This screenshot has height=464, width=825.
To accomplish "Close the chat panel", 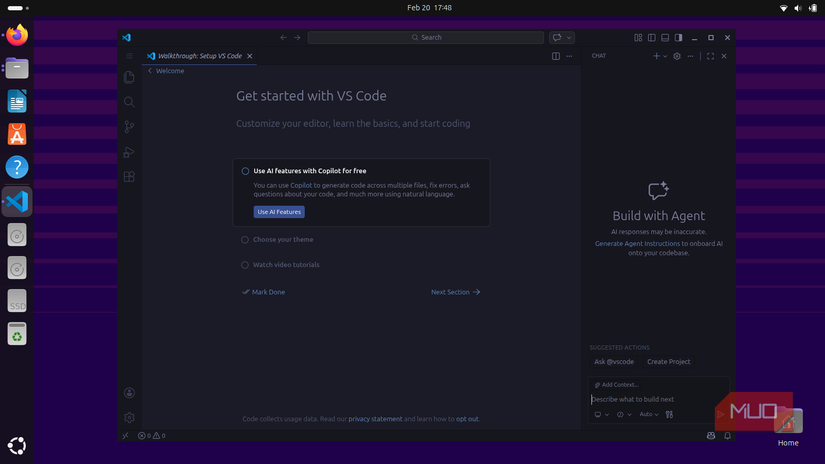I will 724,56.
